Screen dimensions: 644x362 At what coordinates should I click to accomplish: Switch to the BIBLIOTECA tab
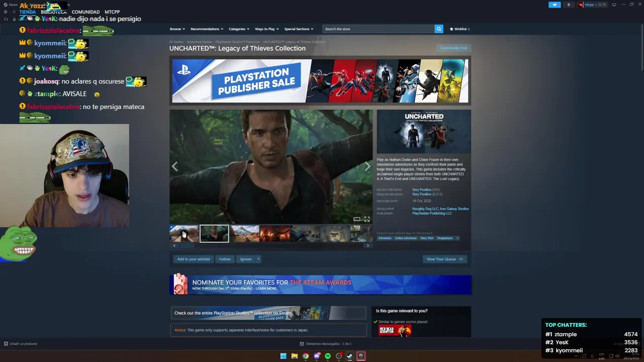tap(54, 12)
